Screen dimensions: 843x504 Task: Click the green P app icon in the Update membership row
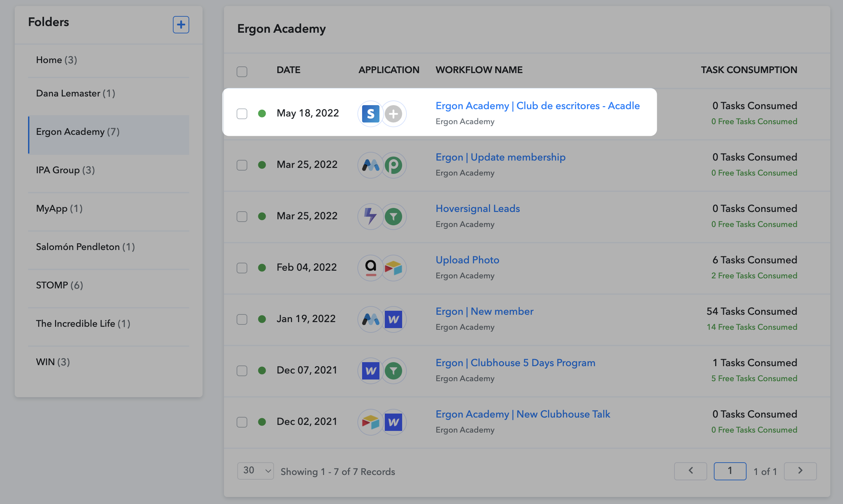(x=393, y=166)
